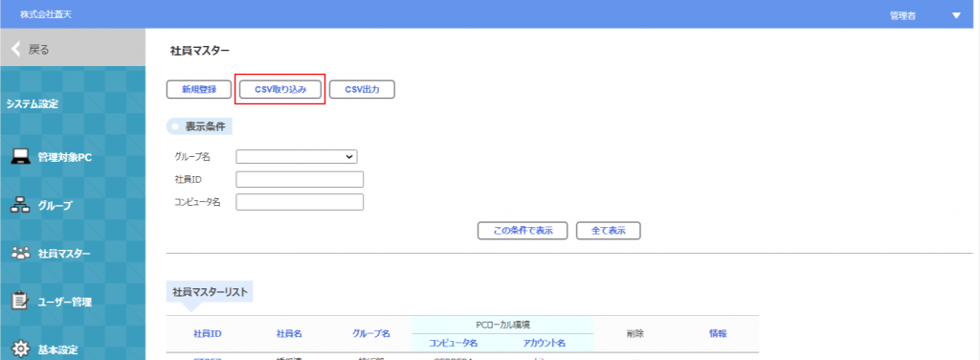
Task: Click the CSV取り込み button
Action: pos(280,90)
